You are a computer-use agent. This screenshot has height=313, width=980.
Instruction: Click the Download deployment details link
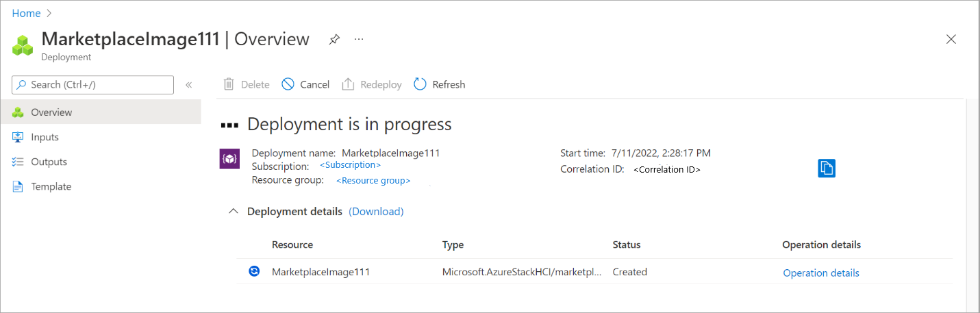pyautogui.click(x=376, y=212)
